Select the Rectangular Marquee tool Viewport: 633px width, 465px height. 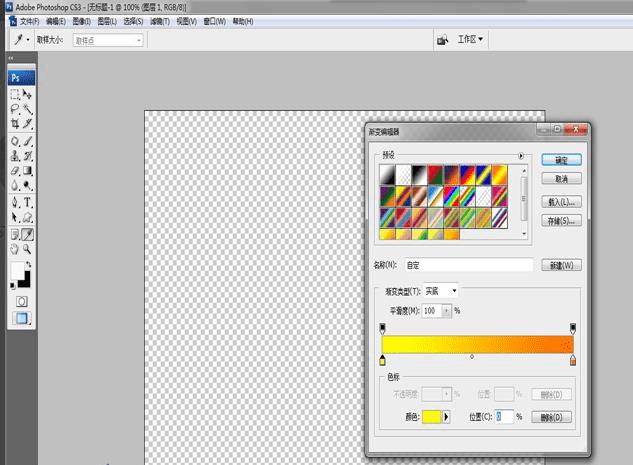coord(15,95)
